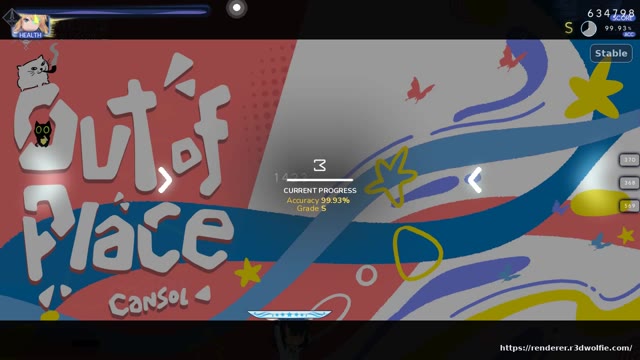Viewport: 640px width, 360px height.
Task: Click the left-pointing break arrow
Action: click(x=475, y=180)
